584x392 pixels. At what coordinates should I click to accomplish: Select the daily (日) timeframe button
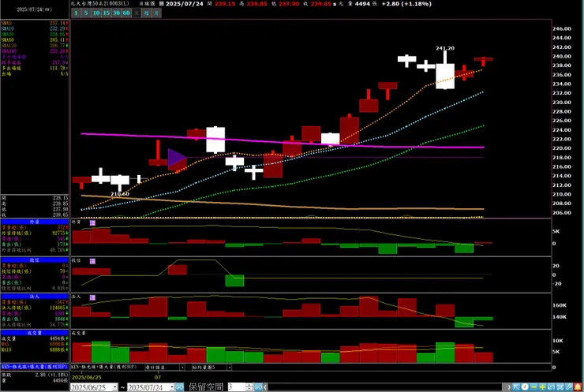(137, 13)
